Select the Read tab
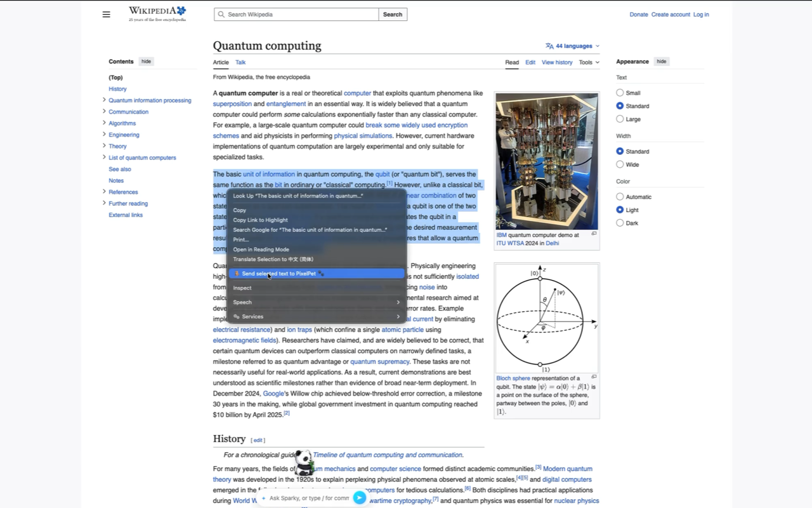812x508 pixels. click(x=512, y=62)
